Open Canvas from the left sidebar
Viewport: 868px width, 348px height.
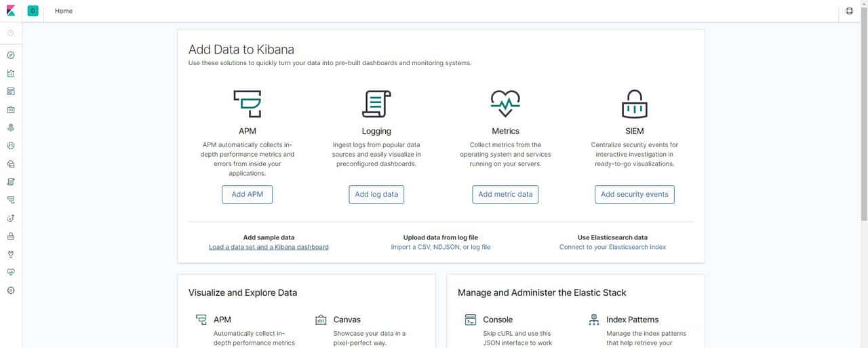pos(11,109)
